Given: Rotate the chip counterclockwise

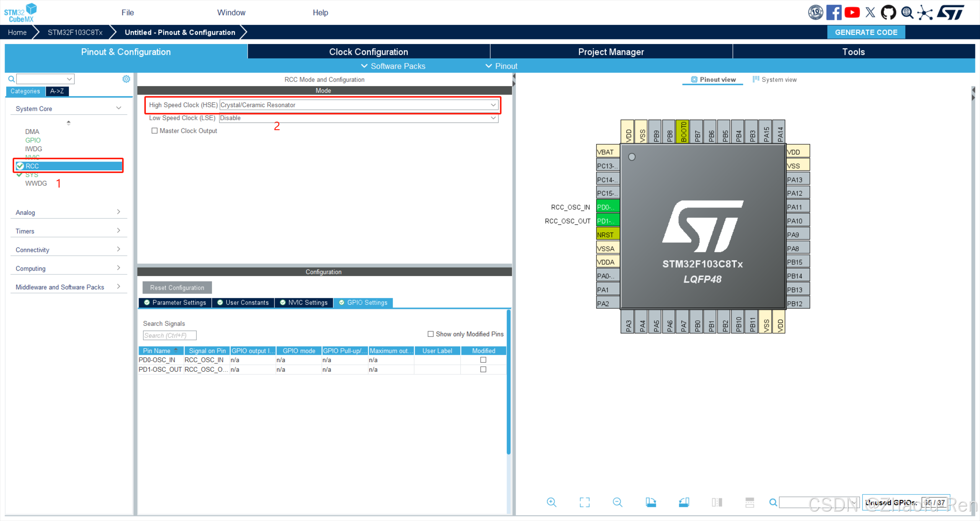Looking at the screenshot, I should point(684,502).
